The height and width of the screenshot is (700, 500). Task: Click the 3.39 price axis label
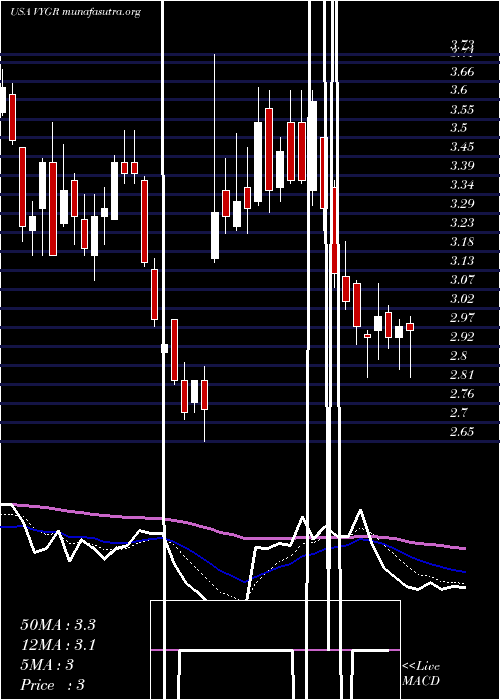462,166
